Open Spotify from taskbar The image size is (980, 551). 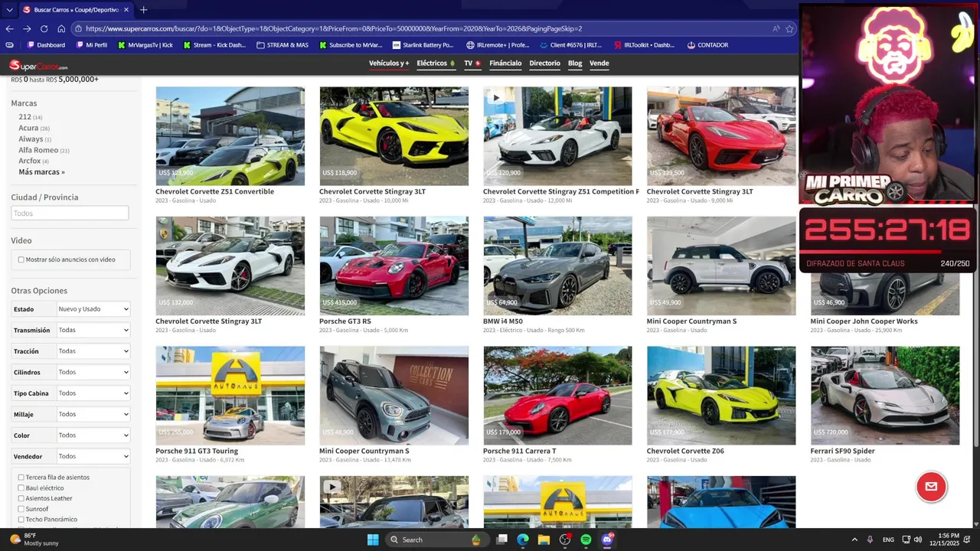point(586,540)
